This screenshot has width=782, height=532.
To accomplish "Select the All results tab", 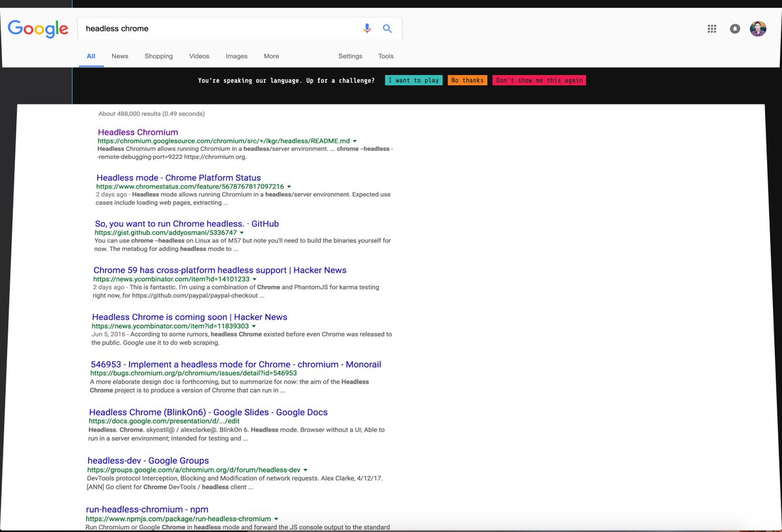I will (x=91, y=56).
